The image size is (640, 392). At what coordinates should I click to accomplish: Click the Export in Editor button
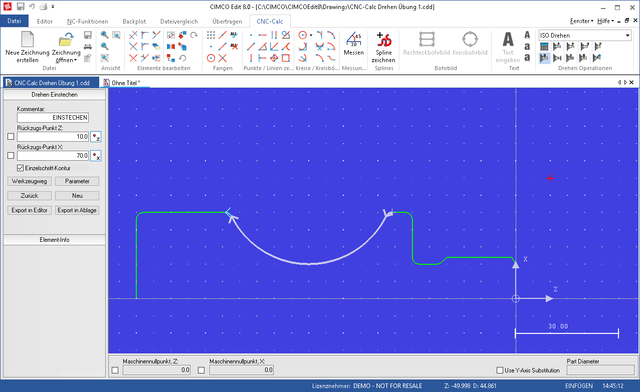[x=29, y=210]
